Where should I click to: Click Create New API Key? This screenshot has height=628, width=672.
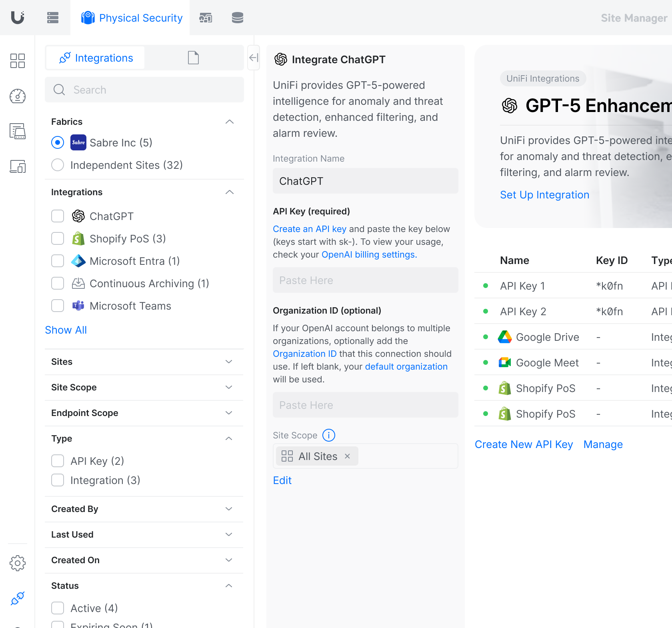coord(524,444)
